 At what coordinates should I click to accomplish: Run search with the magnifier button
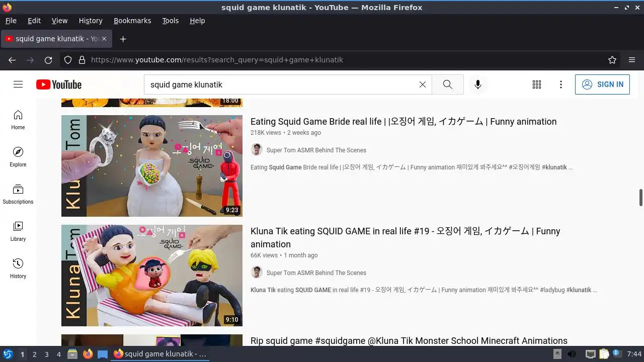pyautogui.click(x=448, y=84)
